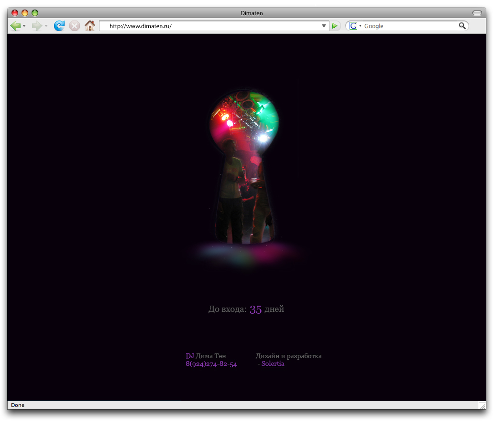Minimize the window with yellow button

click(25, 13)
